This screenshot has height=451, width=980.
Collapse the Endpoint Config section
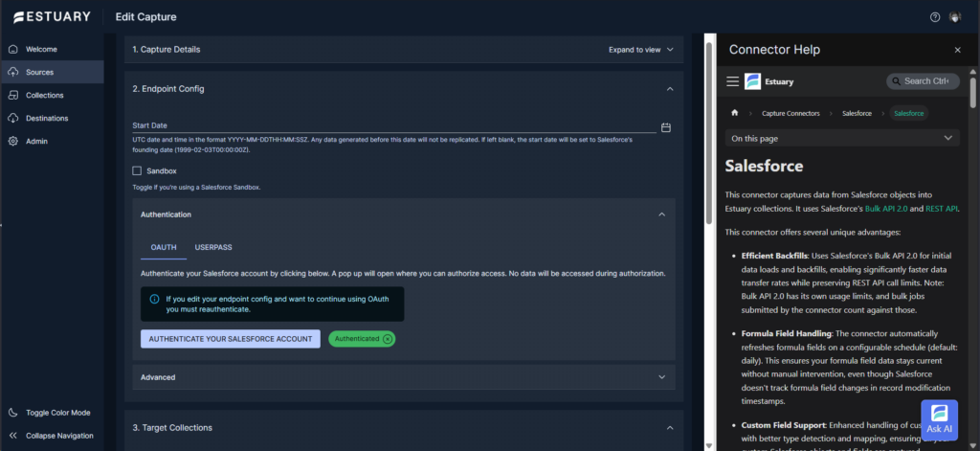pyautogui.click(x=670, y=89)
